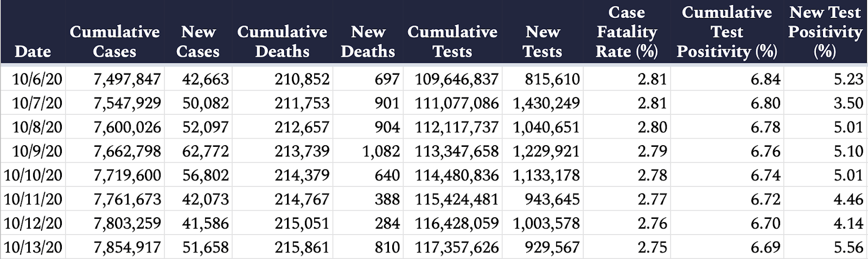This screenshot has height=259, width=868.
Task: Click the New Deaths header cell
Action: coord(368,41)
